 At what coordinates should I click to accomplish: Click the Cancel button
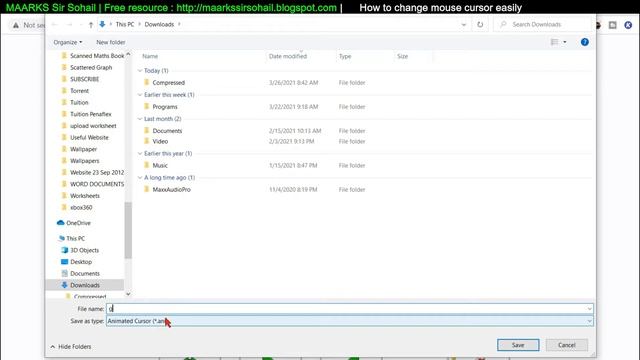click(x=567, y=345)
